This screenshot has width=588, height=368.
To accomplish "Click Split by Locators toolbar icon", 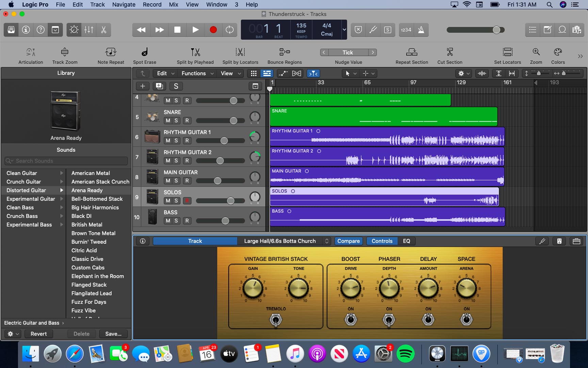I will (x=240, y=52).
